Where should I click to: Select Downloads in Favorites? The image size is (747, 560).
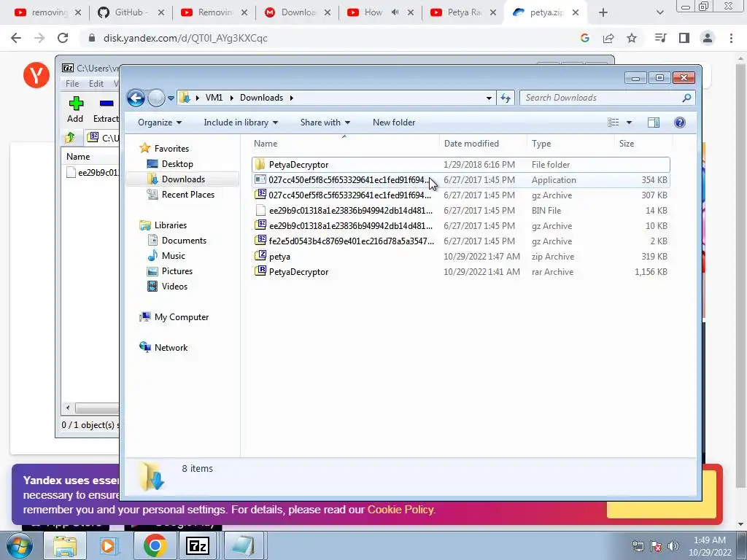pos(183,179)
